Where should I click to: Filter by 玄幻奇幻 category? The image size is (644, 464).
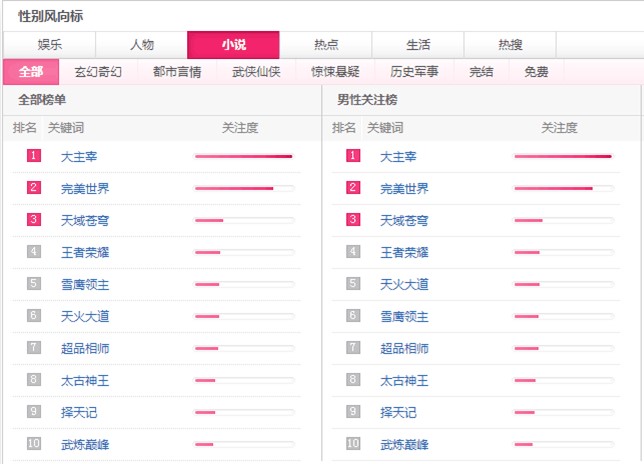(x=98, y=72)
